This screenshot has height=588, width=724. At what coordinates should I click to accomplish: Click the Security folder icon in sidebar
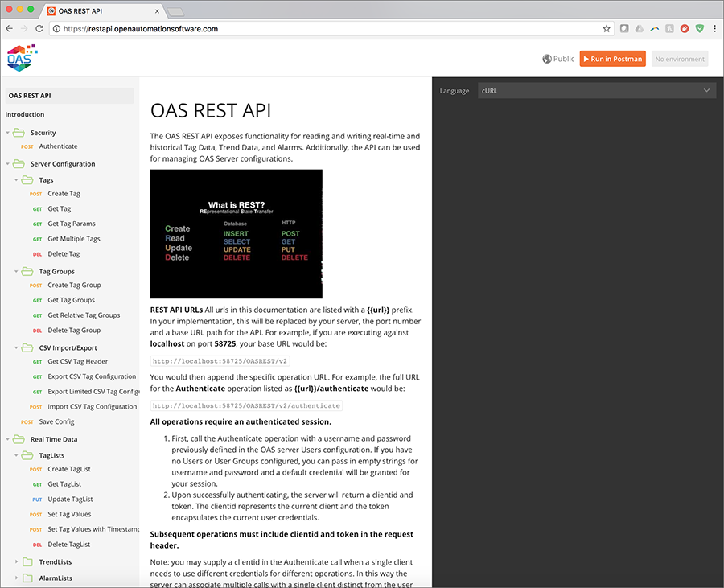pyautogui.click(x=19, y=133)
